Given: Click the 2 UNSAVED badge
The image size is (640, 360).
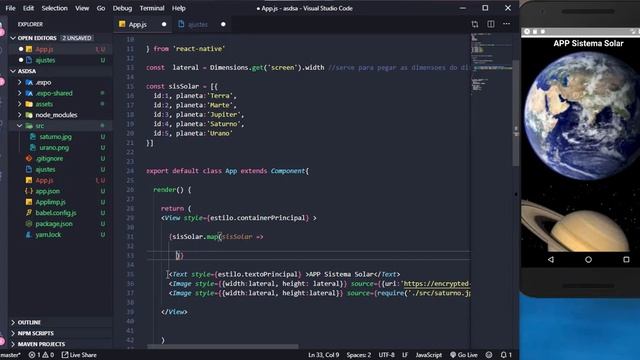Looking at the screenshot, I should point(77,38).
